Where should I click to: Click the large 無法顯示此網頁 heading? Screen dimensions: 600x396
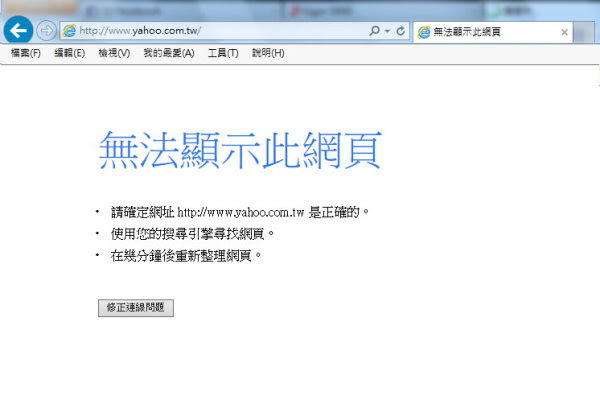240,150
